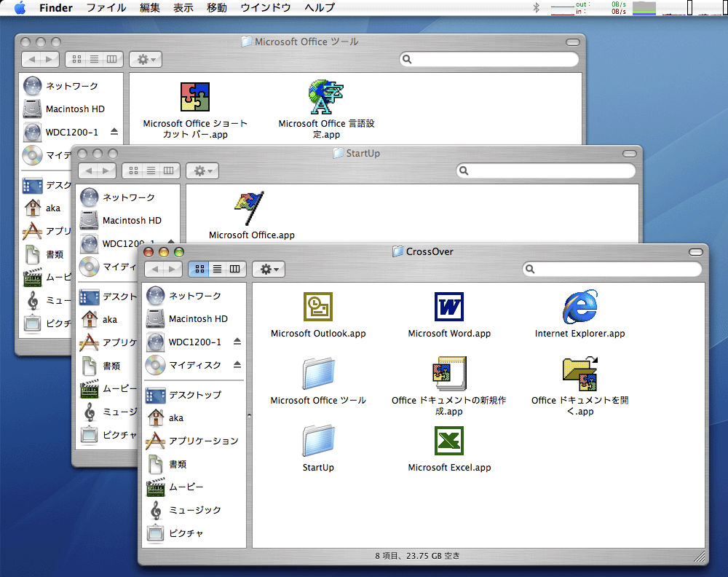Screen dimensions: 728x577
Task: Click the search field in CrossOver window
Action: coord(612,269)
